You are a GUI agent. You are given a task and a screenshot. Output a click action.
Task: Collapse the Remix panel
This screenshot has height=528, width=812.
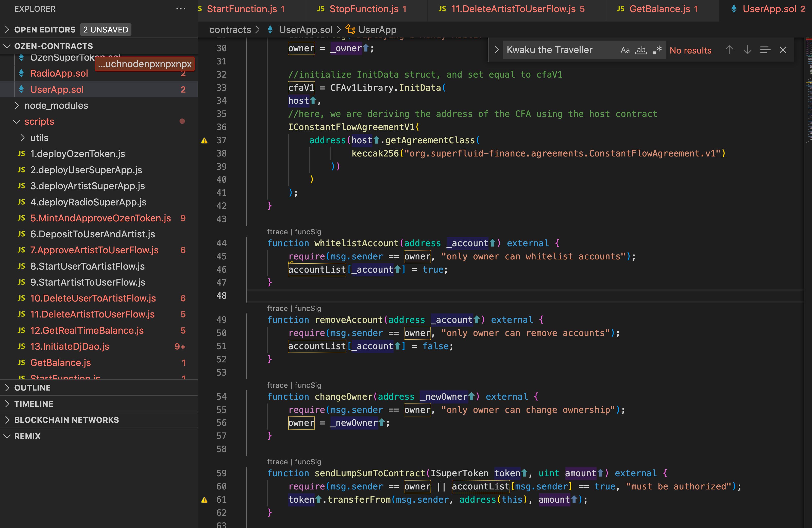[x=7, y=436]
